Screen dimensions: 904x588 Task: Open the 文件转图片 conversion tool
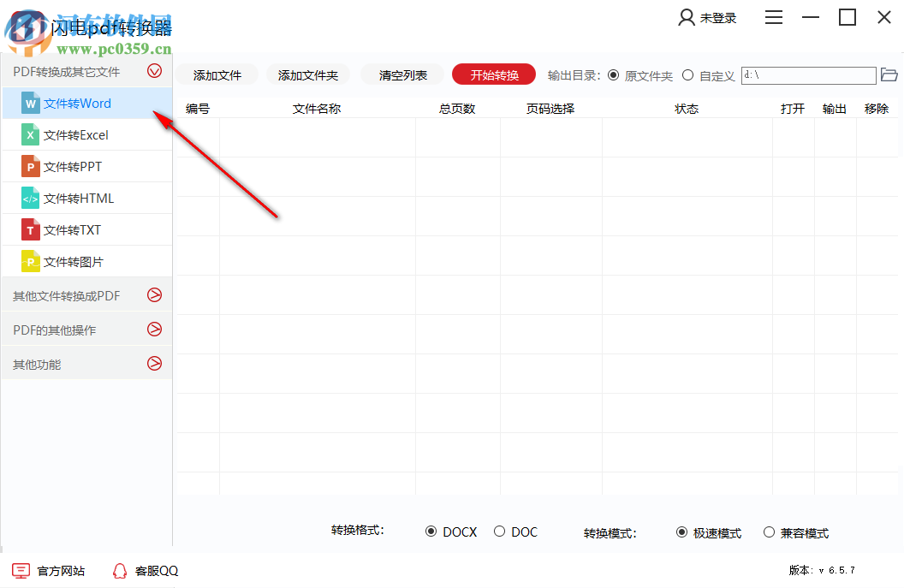tap(30, 260)
